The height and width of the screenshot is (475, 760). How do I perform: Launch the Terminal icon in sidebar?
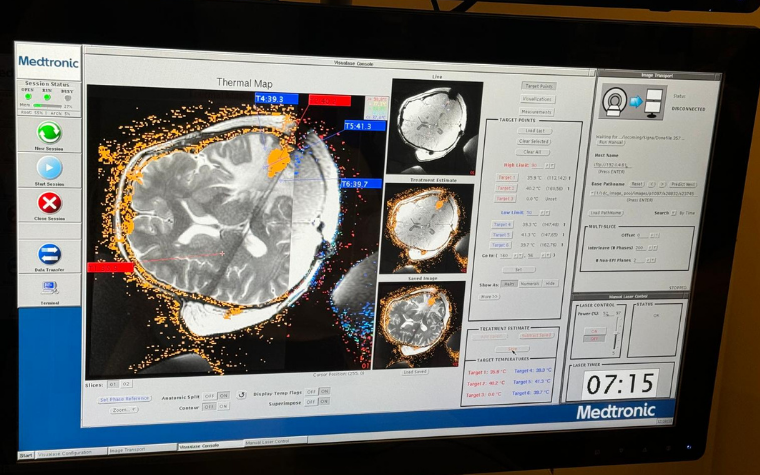(x=49, y=288)
